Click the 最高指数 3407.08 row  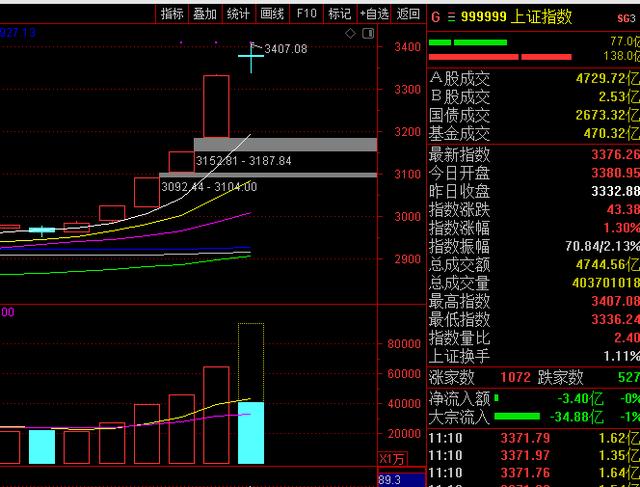point(534,301)
